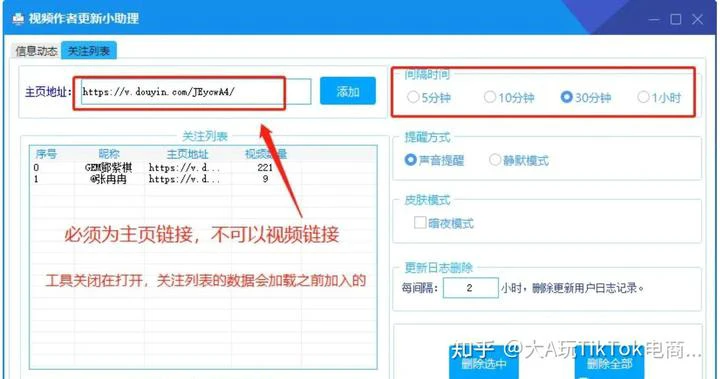This screenshot has width=720, height=379.
Task: Focus the 主页地址 URL input field
Action: pyautogui.click(x=196, y=91)
